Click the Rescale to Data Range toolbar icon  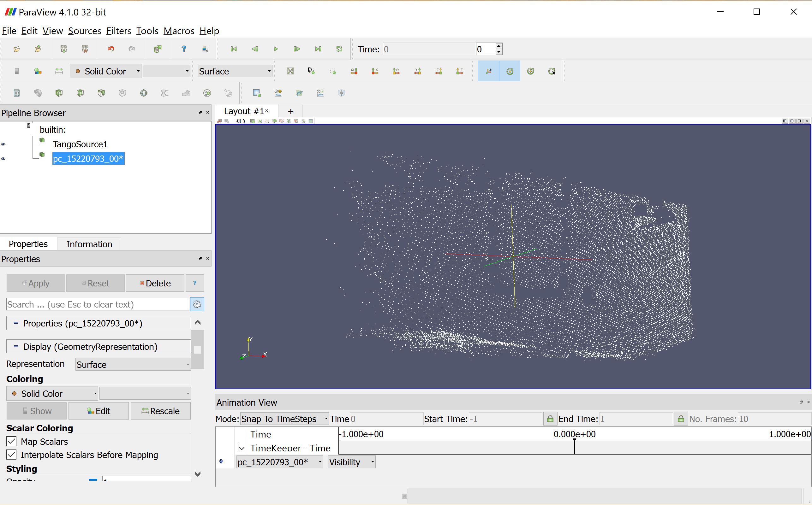[59, 71]
